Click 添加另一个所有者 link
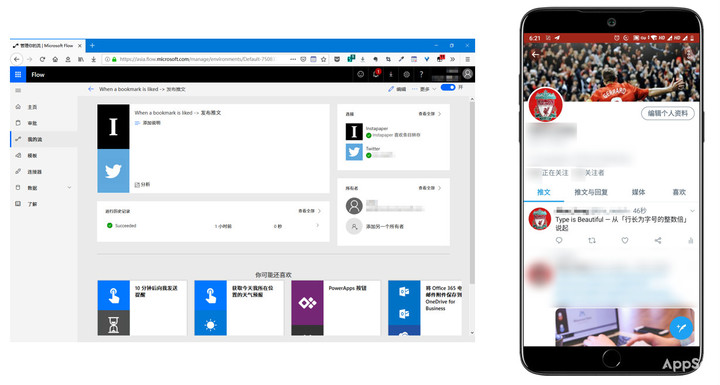 pyautogui.click(x=385, y=226)
